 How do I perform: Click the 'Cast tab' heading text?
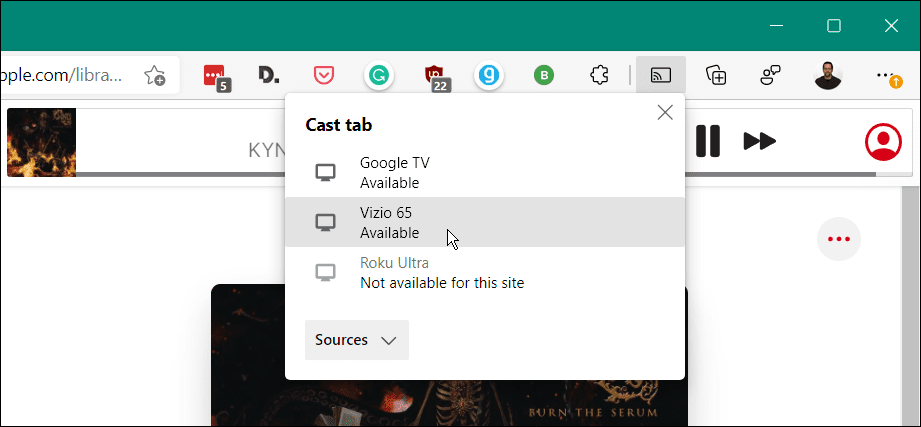pyautogui.click(x=339, y=125)
